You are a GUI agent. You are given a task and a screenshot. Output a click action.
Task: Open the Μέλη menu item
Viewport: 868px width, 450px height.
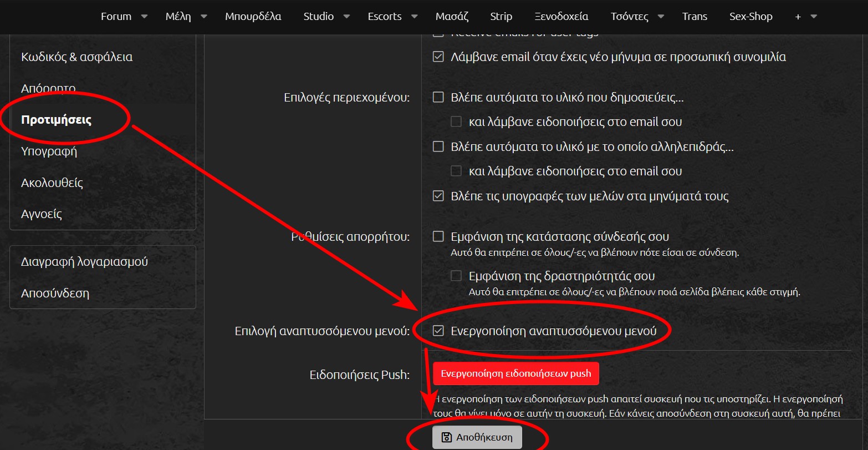pos(178,17)
